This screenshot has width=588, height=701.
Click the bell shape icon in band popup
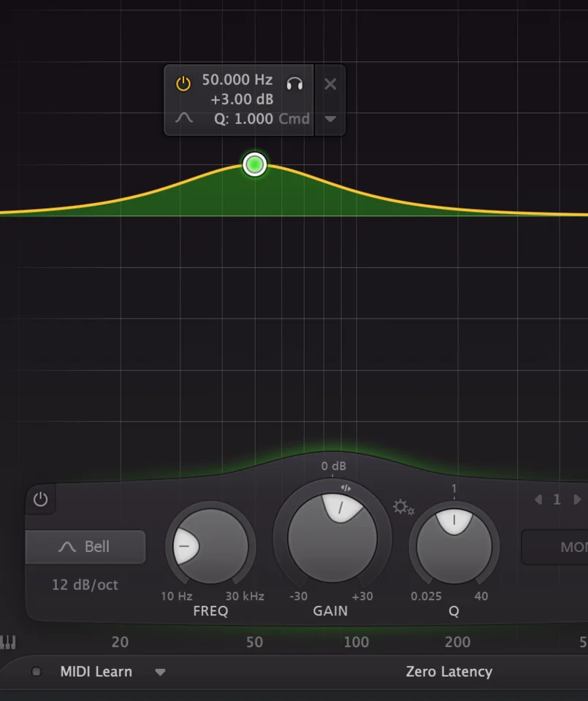(x=184, y=118)
